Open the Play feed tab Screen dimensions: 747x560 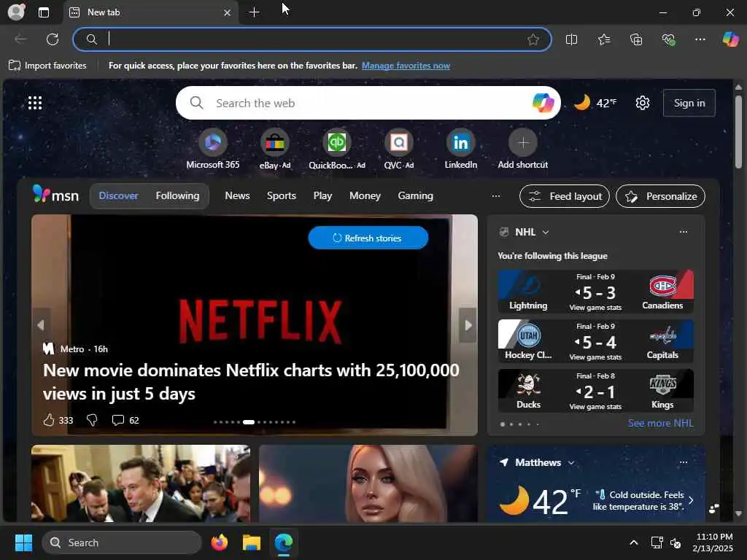point(322,195)
